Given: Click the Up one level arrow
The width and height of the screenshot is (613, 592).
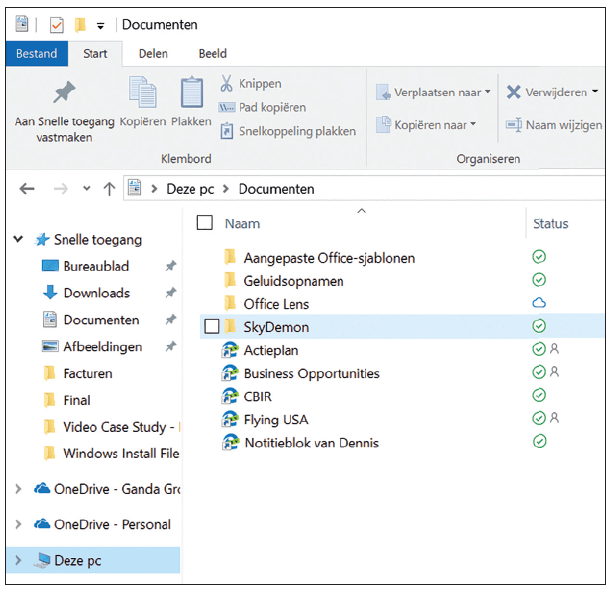Looking at the screenshot, I should [109, 189].
